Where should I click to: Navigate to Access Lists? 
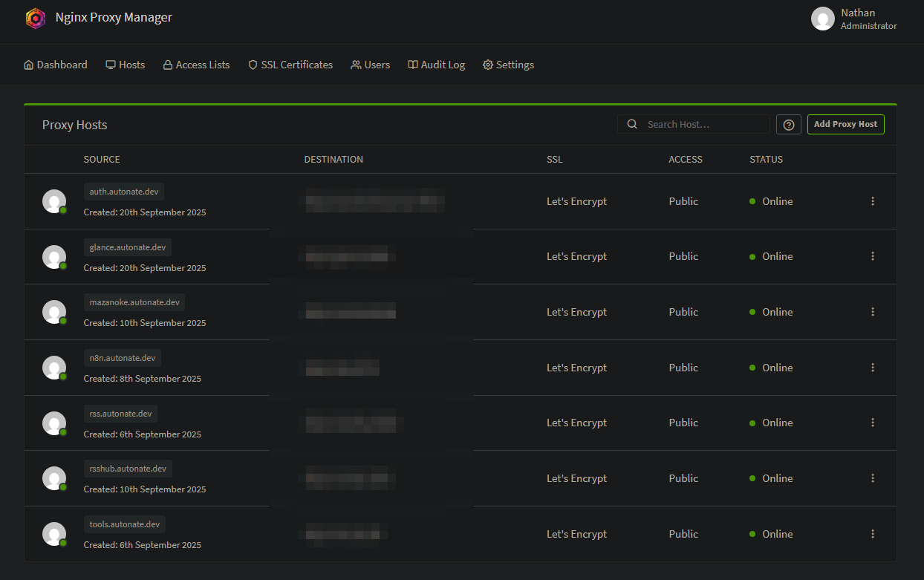pos(196,65)
